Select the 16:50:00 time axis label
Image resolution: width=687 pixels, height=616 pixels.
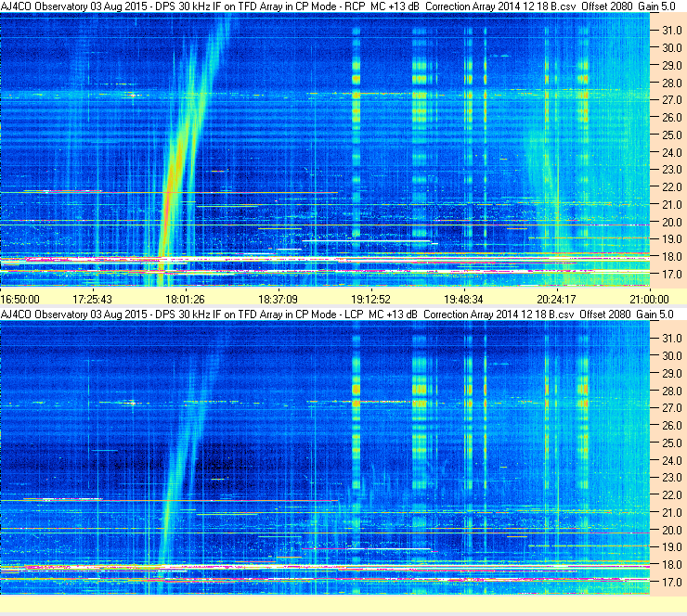click(x=20, y=300)
